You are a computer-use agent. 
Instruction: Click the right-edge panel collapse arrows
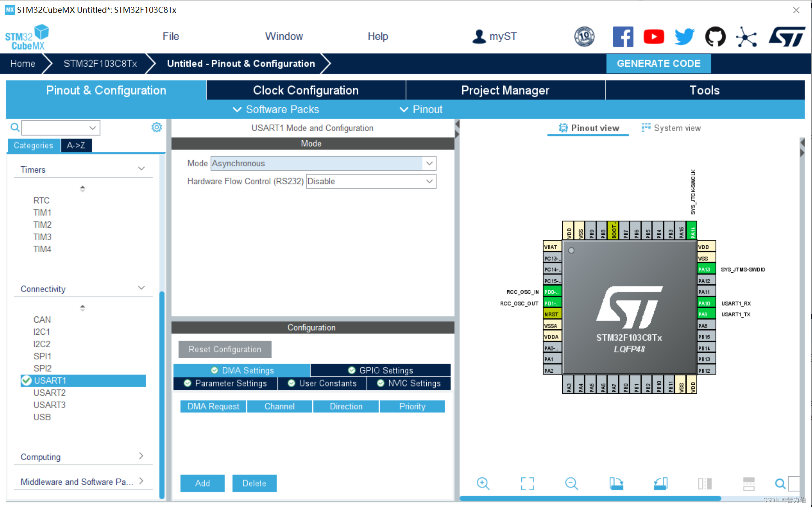point(802,147)
